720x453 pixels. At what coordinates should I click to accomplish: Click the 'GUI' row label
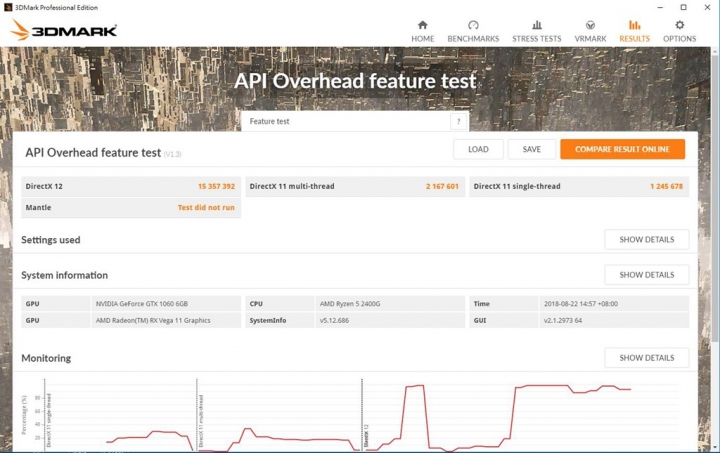[480, 320]
